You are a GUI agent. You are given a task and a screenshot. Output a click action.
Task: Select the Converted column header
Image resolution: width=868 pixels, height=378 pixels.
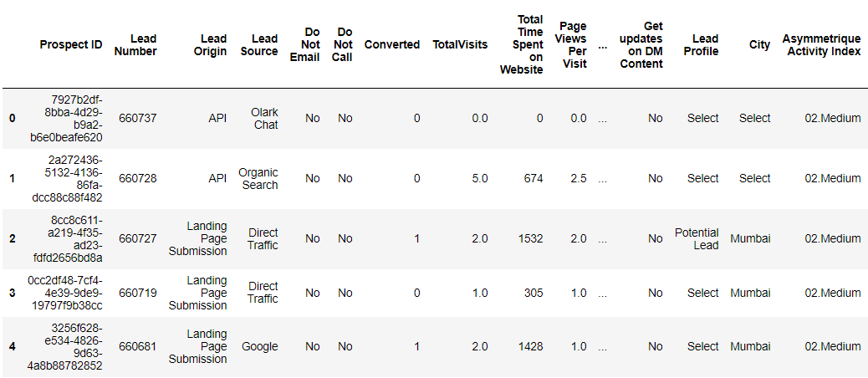pos(392,44)
